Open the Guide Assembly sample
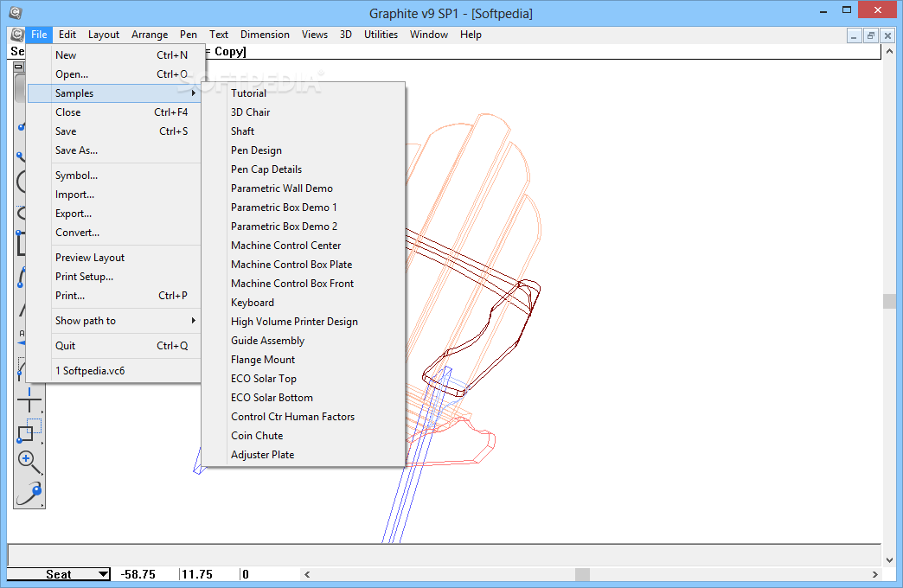The height and width of the screenshot is (588, 903). pyautogui.click(x=304, y=341)
